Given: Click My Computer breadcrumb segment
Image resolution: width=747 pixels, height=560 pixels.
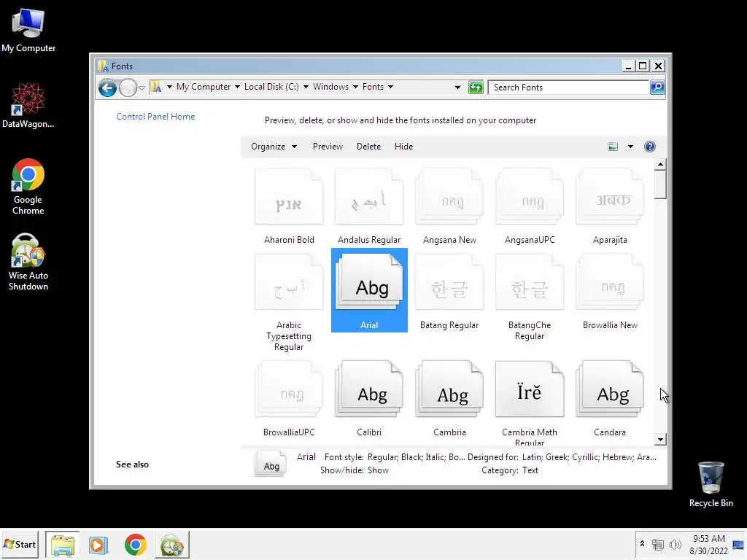Looking at the screenshot, I should 204,87.
